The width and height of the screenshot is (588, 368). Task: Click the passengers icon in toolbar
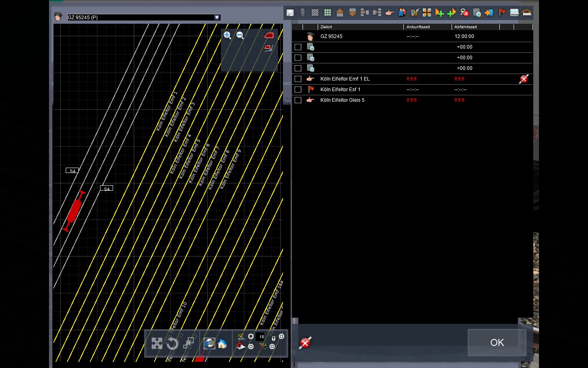[402, 13]
